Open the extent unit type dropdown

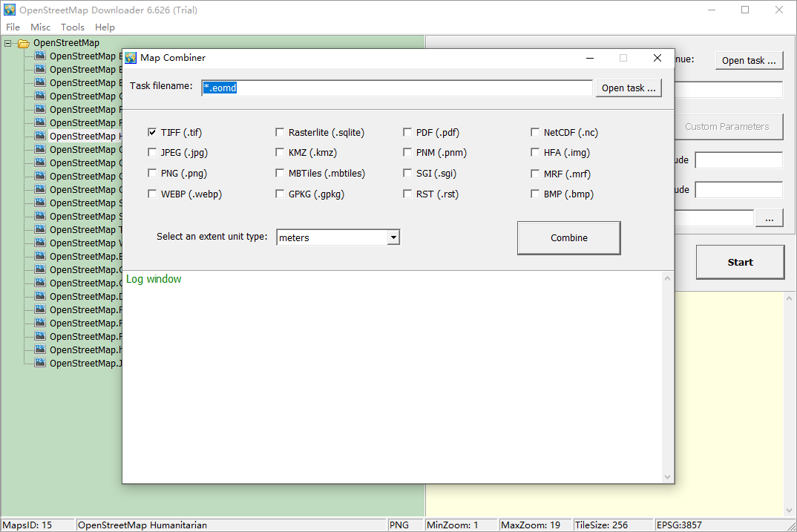pyautogui.click(x=393, y=237)
